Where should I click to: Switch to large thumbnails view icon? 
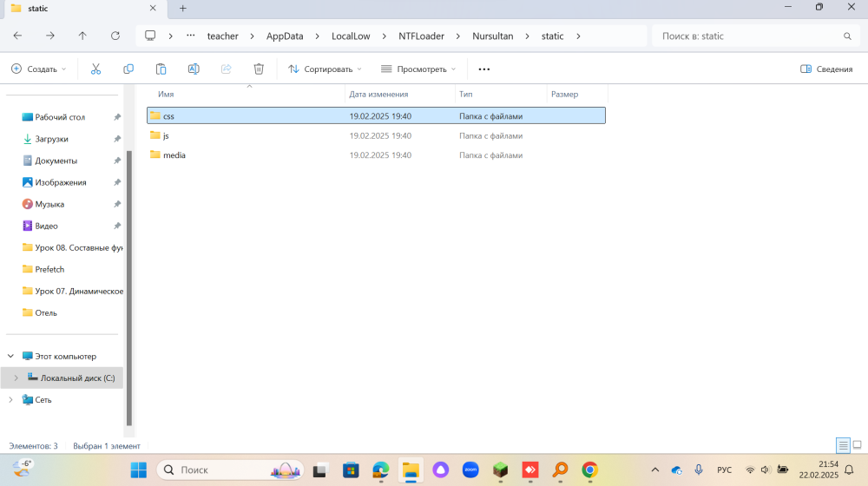857,445
